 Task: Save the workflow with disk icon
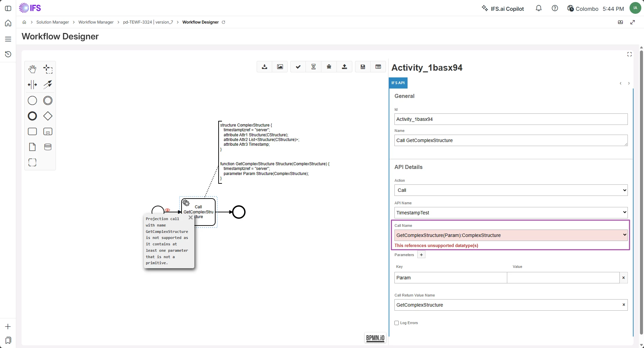(x=363, y=67)
